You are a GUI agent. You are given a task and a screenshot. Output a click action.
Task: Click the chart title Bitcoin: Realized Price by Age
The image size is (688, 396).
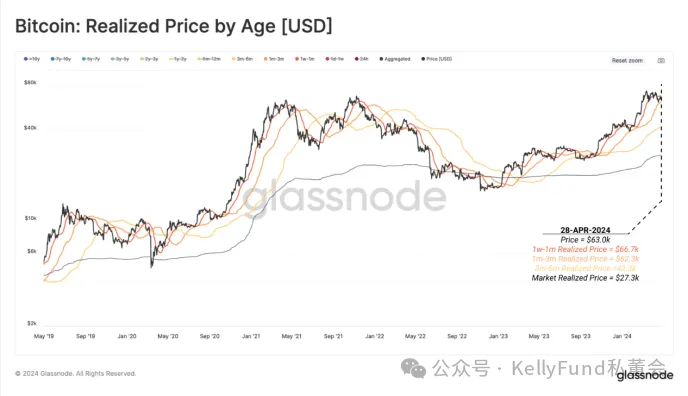coord(174,26)
